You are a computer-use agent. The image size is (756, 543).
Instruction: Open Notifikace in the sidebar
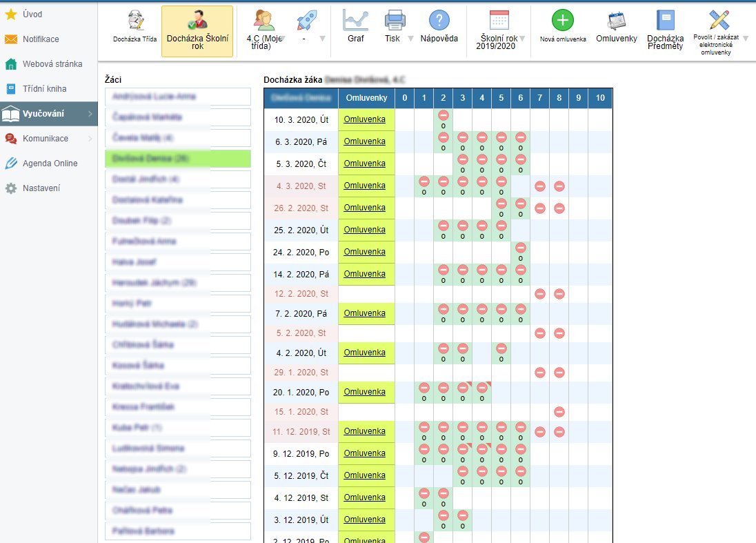coord(41,39)
